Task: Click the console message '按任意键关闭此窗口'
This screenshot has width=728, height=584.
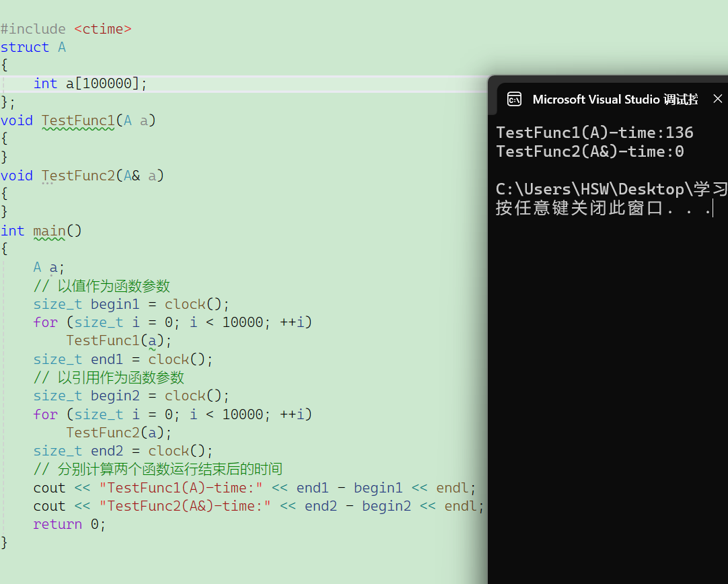Action: [580, 208]
